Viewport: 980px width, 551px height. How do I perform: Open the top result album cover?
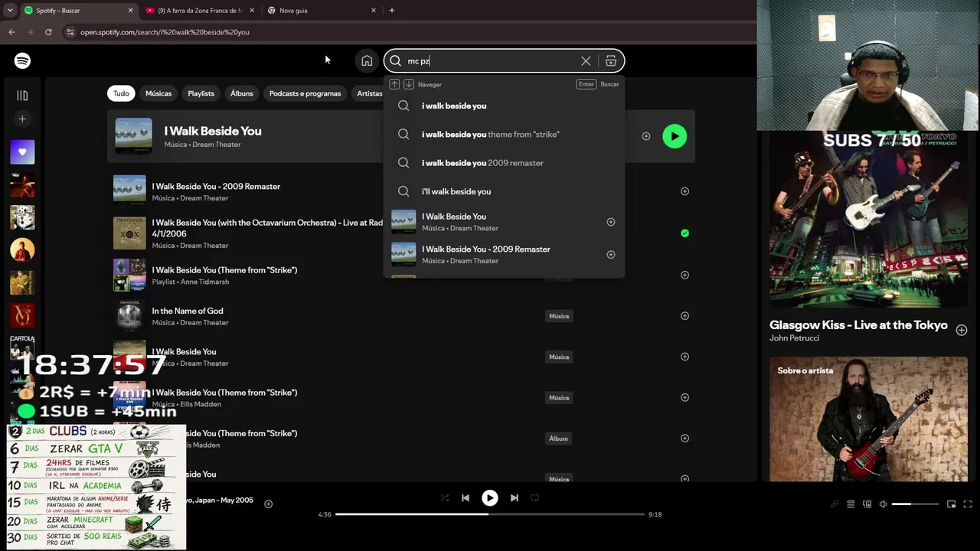(134, 136)
